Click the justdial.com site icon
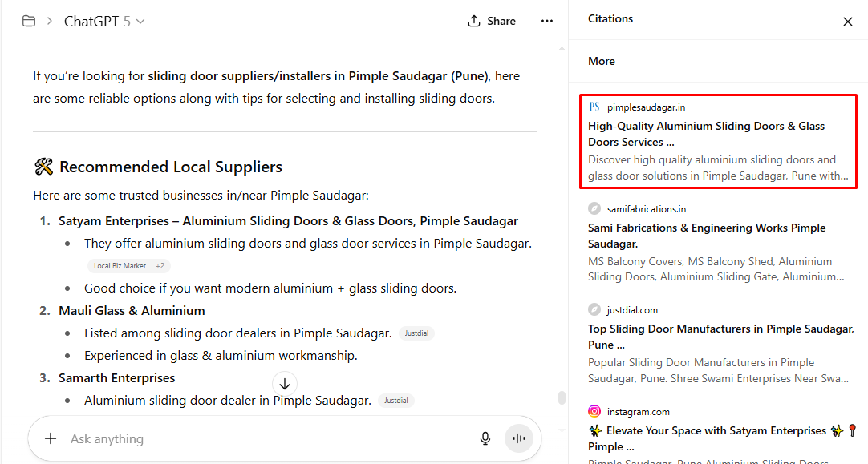The height and width of the screenshot is (464, 868). [594, 310]
